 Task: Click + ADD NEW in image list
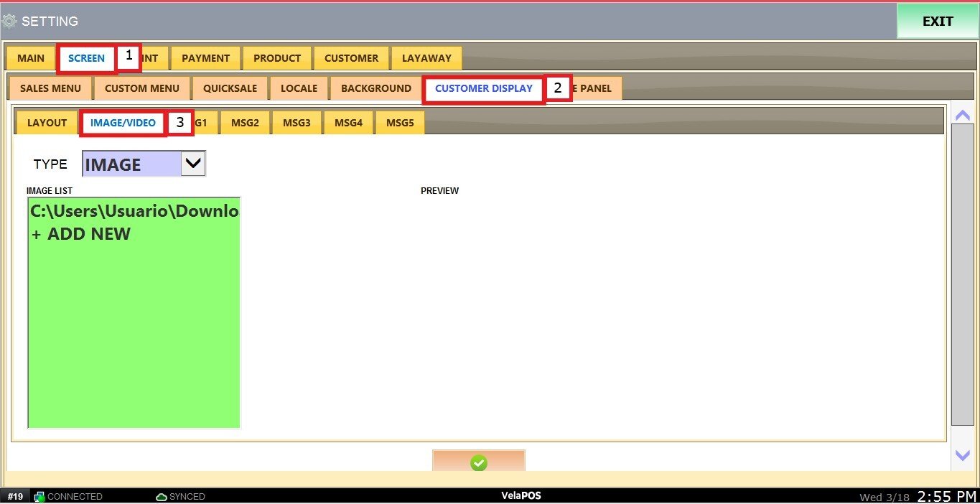(81, 234)
